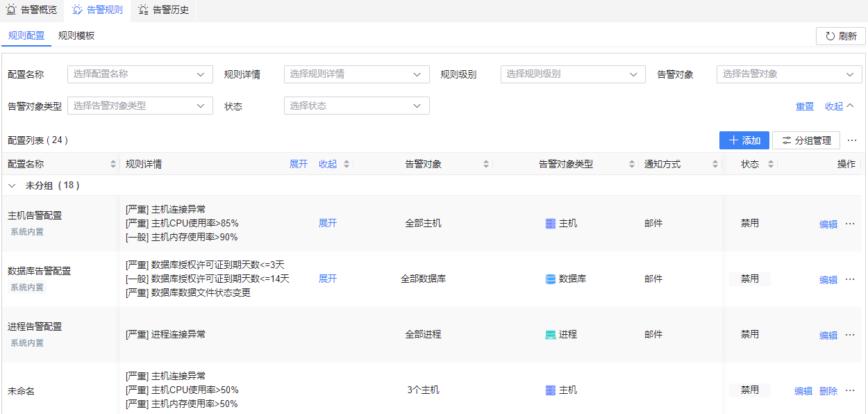Open the 告警对象 filter dropdown
868x414 pixels.
[790, 74]
